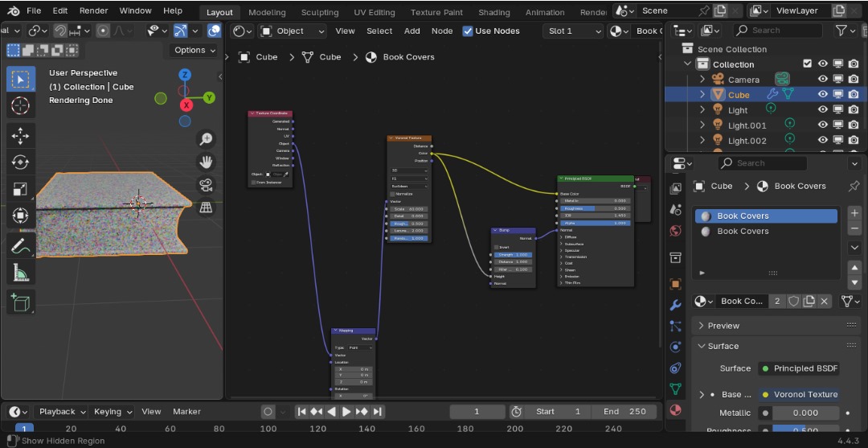
Task: Open the File menu
Action: (34, 10)
